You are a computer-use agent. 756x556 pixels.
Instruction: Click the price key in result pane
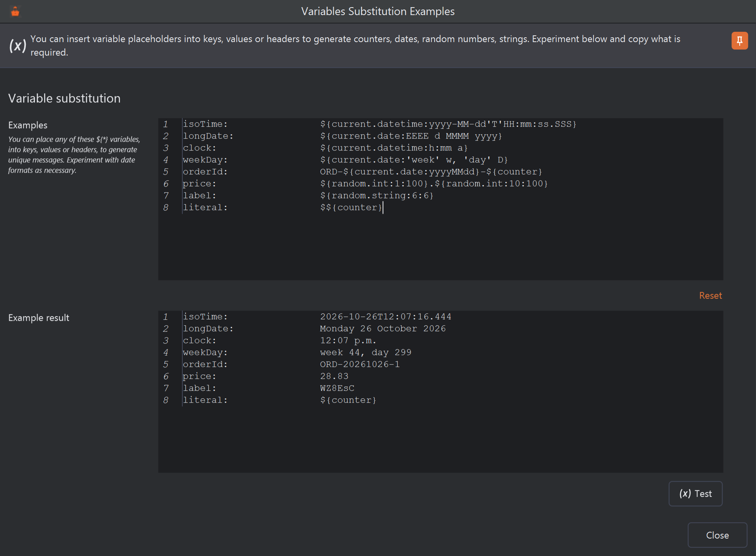point(199,376)
